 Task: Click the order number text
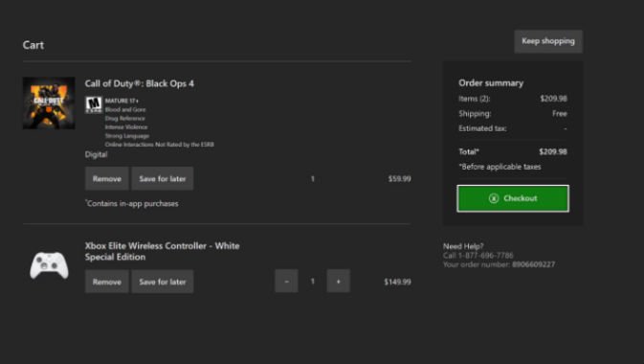click(x=499, y=264)
